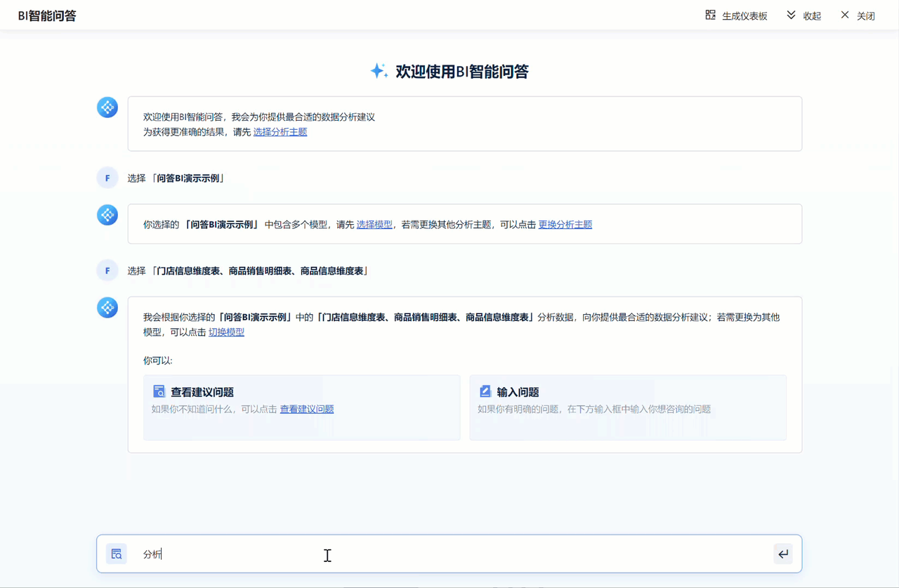This screenshot has width=899, height=588.
Task: Click the sparkle icon beside the welcome title
Action: tap(379, 71)
